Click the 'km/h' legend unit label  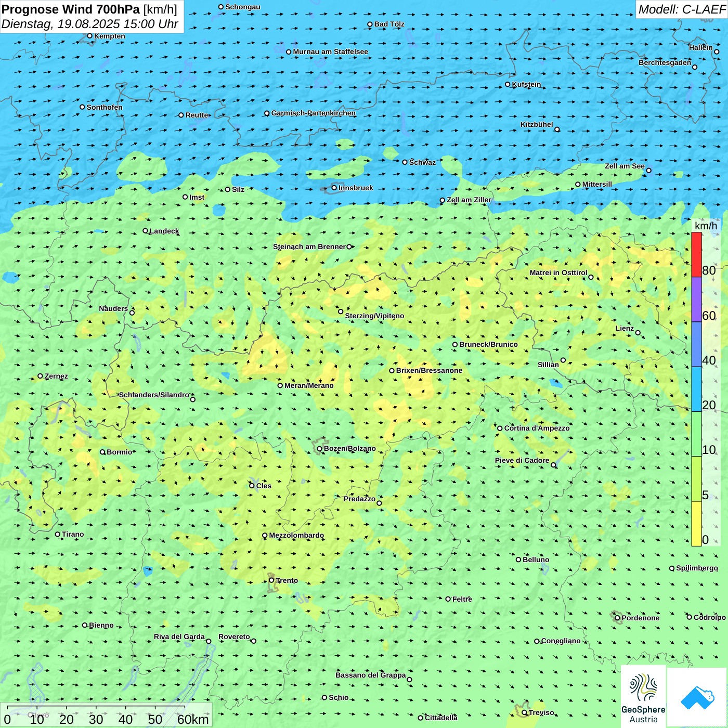(706, 226)
